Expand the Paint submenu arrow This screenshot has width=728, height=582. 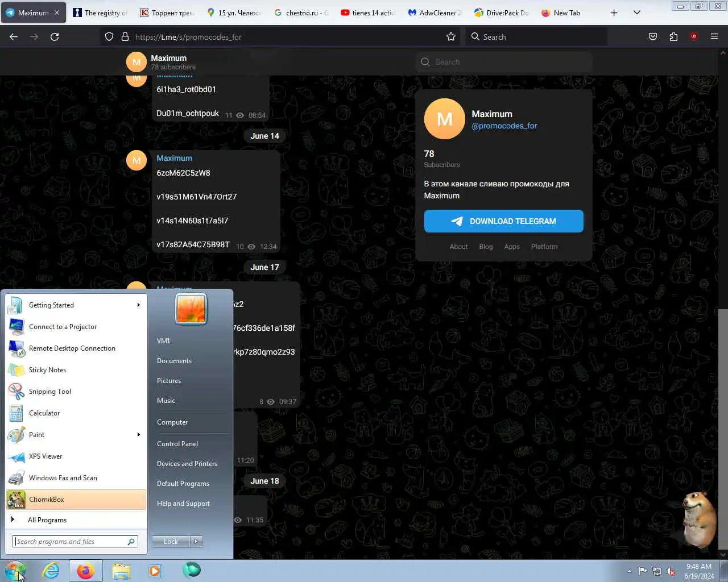(138, 435)
